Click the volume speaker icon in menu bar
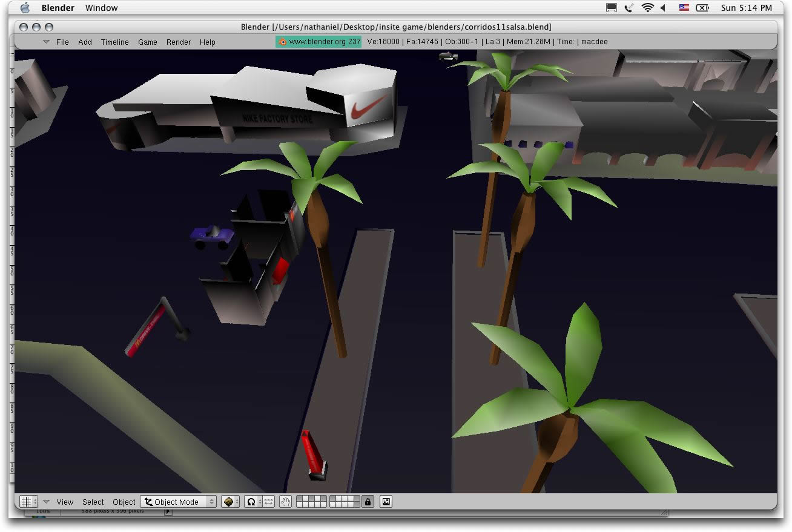This screenshot has height=532, width=792. (x=664, y=8)
